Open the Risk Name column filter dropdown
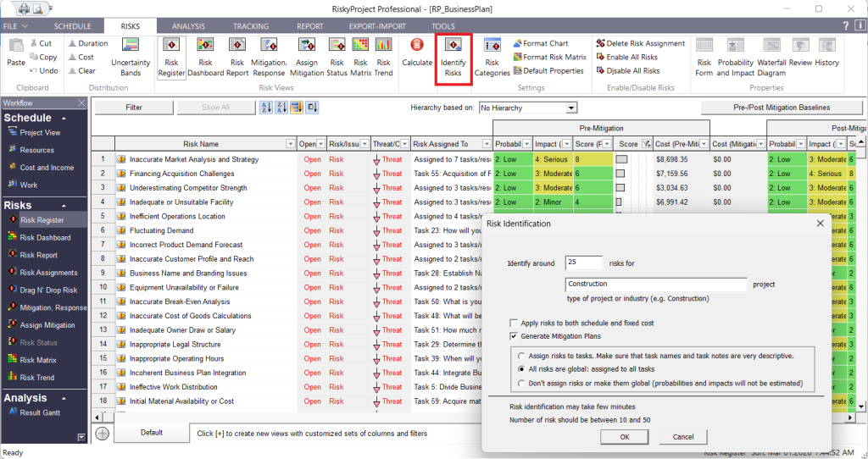Screen dimensions: 868x459 pos(290,144)
